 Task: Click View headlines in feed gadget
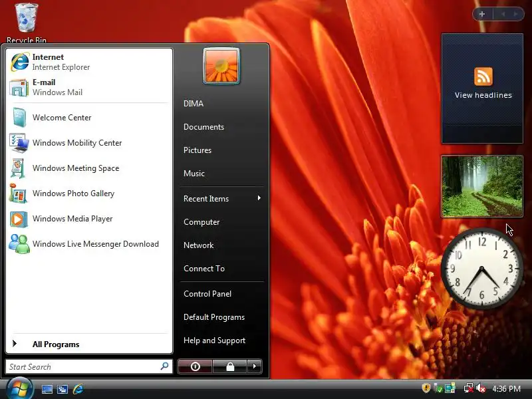[483, 95]
